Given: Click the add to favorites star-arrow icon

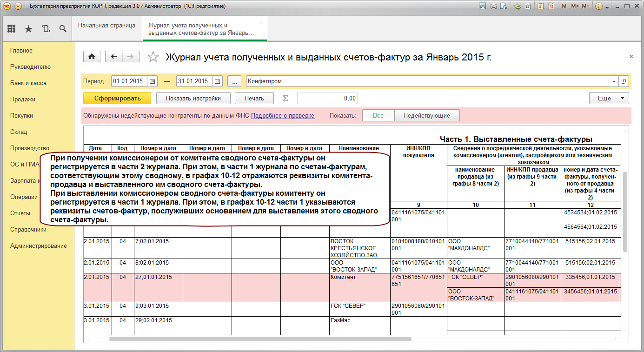Looking at the screenshot, I should [x=517, y=7].
